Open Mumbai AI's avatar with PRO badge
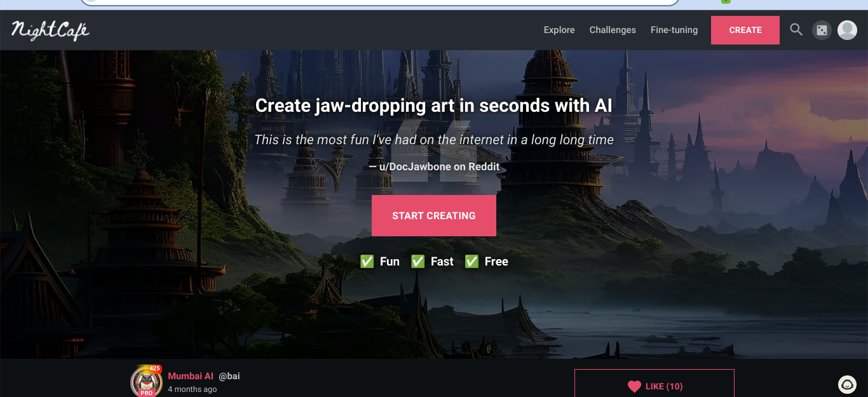Image resolution: width=868 pixels, height=397 pixels. 146,381
